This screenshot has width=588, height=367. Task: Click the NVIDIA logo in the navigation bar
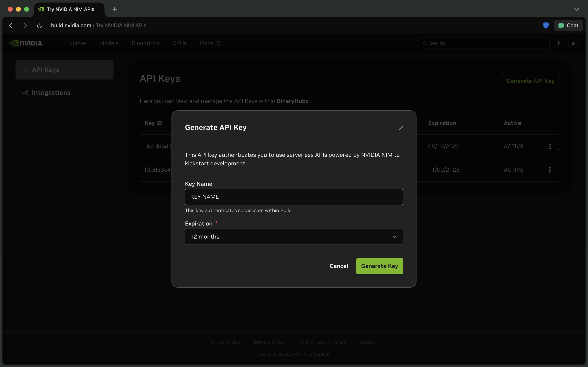coord(26,43)
